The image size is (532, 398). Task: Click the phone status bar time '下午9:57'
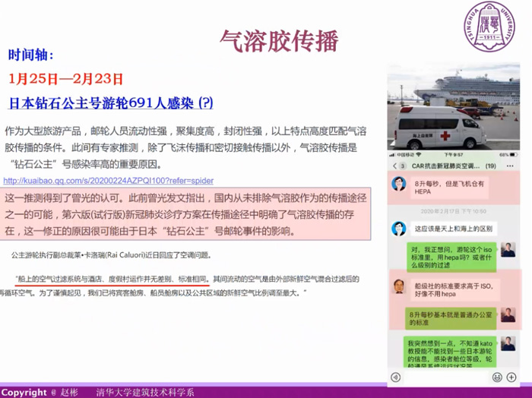click(454, 155)
